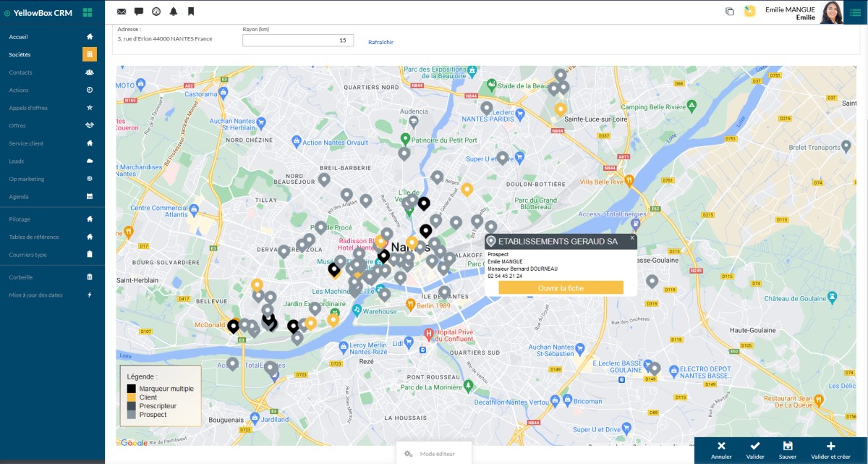Click Ouvrir la fiche button
The image size is (868, 464).
click(561, 287)
